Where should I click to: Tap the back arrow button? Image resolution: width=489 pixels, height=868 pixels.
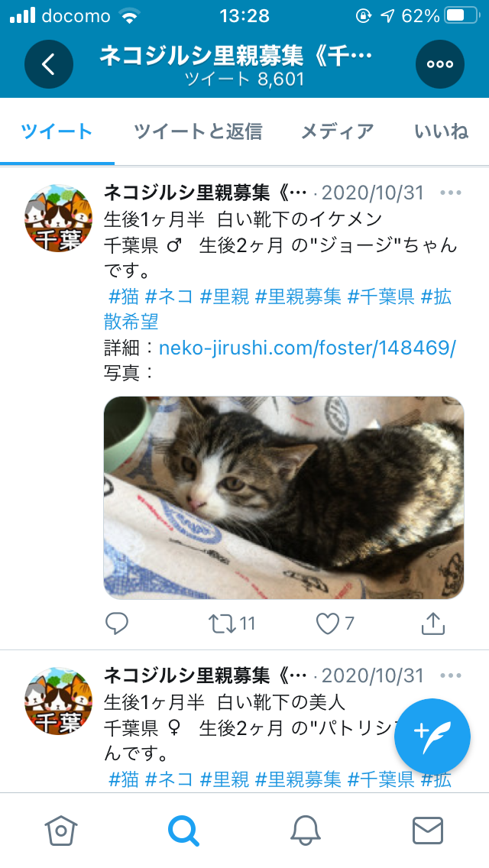(x=49, y=64)
